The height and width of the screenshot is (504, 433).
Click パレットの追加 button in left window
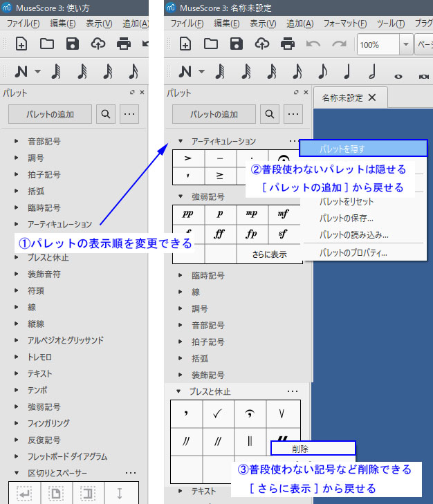[x=50, y=114]
